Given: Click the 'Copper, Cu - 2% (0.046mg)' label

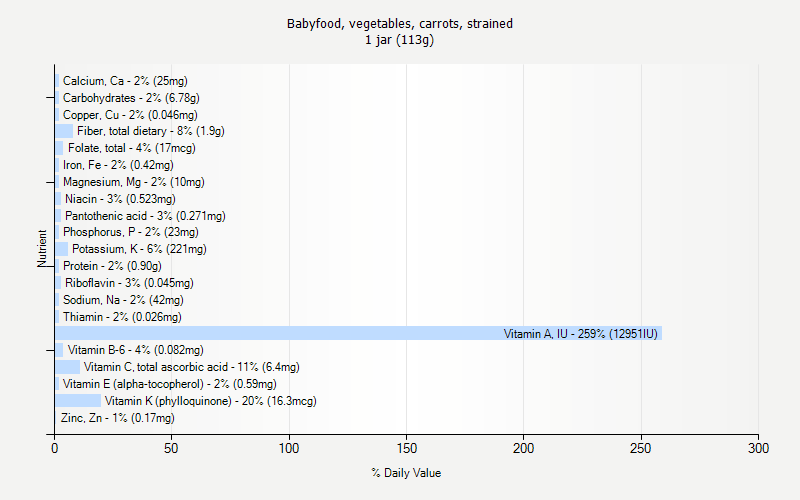Looking at the screenshot, I should pos(130,114).
